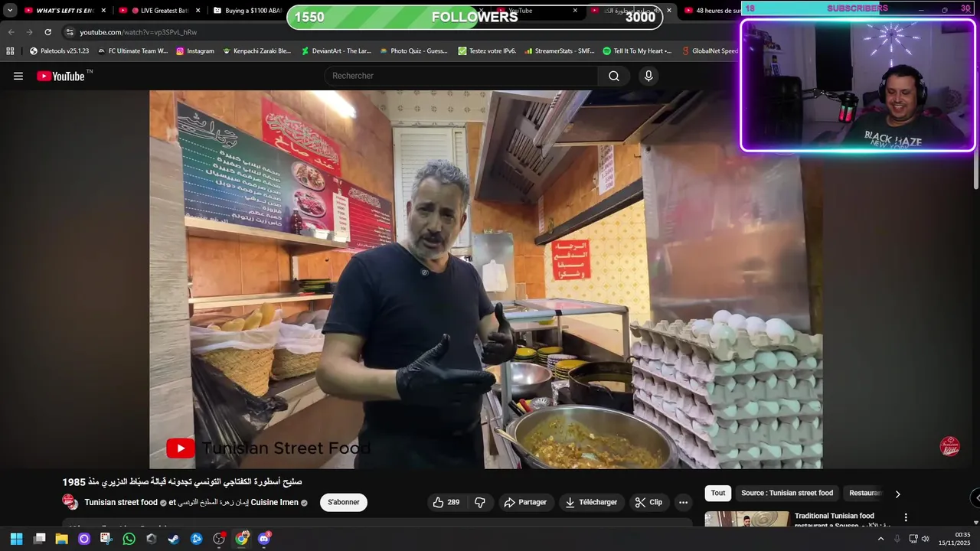Close the WHAT'S LEFT IS EN tab
The width and height of the screenshot is (980, 551).
click(x=104, y=11)
